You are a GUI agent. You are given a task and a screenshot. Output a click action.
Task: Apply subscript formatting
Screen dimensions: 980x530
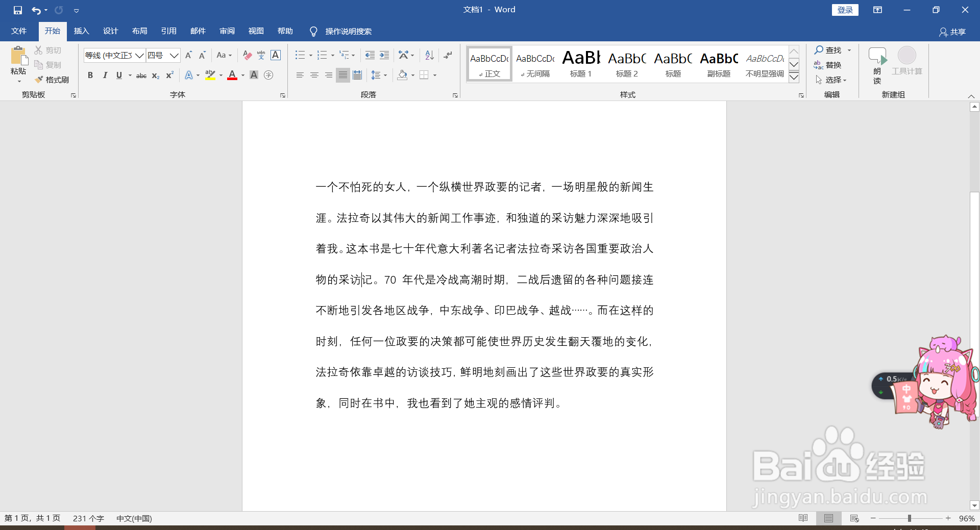point(155,75)
